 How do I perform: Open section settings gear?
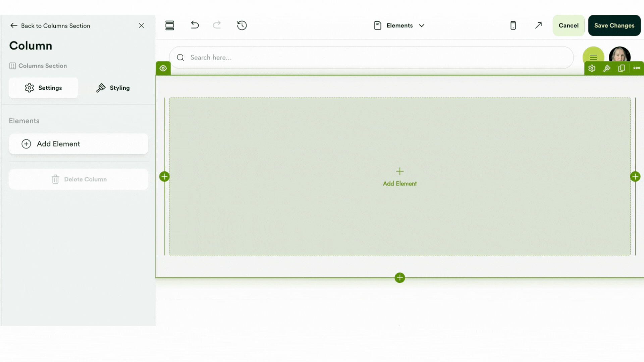592,68
